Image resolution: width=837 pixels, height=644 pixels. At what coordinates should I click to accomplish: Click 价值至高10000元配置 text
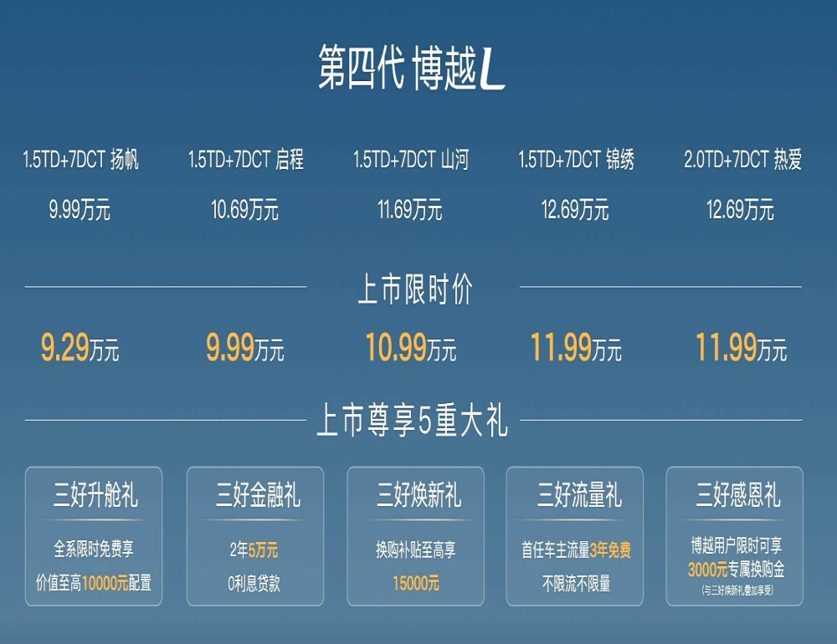[x=94, y=583]
